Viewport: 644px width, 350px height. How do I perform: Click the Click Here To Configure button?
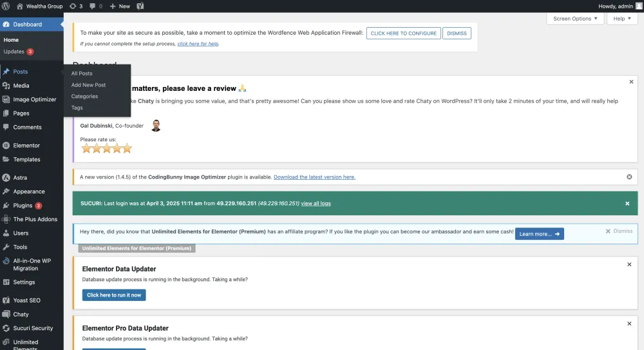point(403,34)
